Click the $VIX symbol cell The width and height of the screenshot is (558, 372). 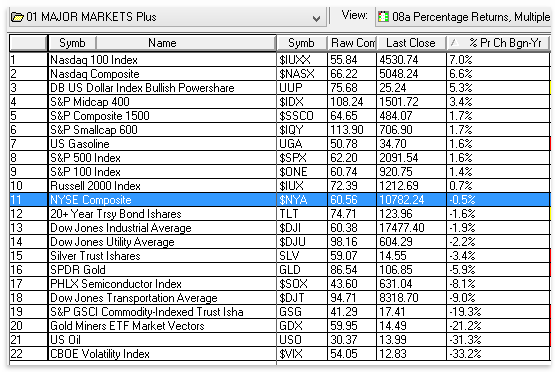pos(302,354)
